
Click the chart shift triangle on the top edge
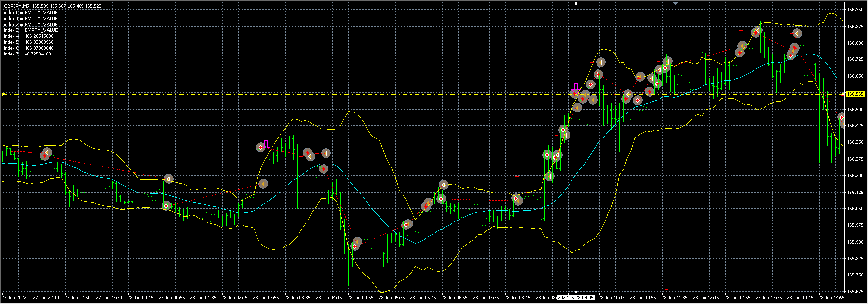[x=676, y=3]
